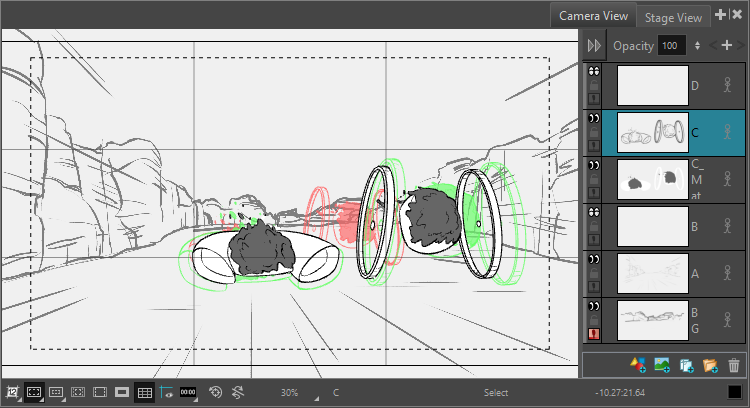Screen dimensions: 750x408
Task: Click the duplicate layer icon
Action: (686, 366)
